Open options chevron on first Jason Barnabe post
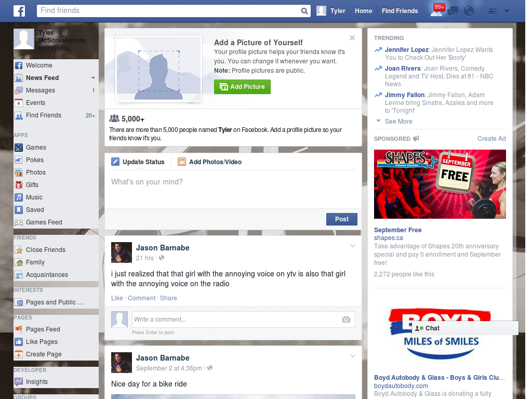Screen dimensions: 532x399 click(x=353, y=246)
